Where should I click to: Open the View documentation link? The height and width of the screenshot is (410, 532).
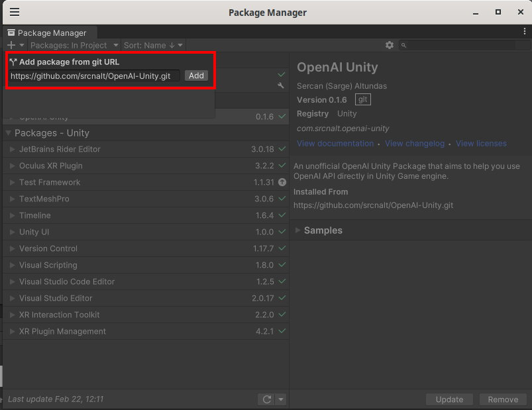click(x=335, y=143)
